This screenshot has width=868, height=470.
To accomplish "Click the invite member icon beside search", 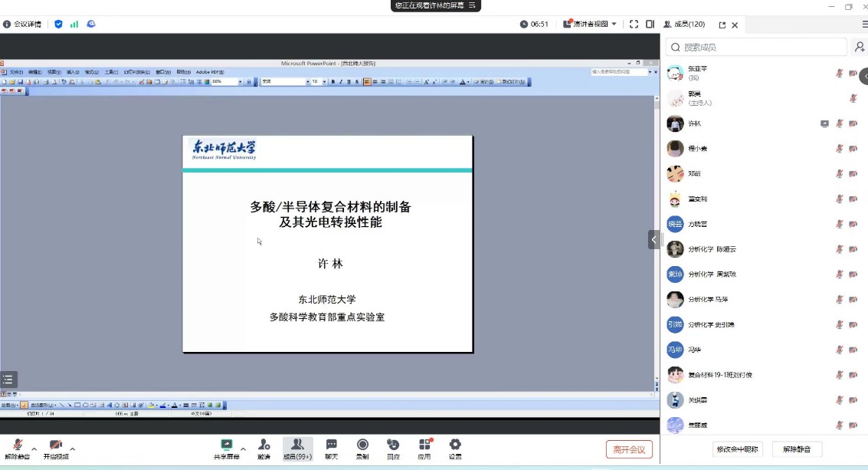I will (860, 48).
